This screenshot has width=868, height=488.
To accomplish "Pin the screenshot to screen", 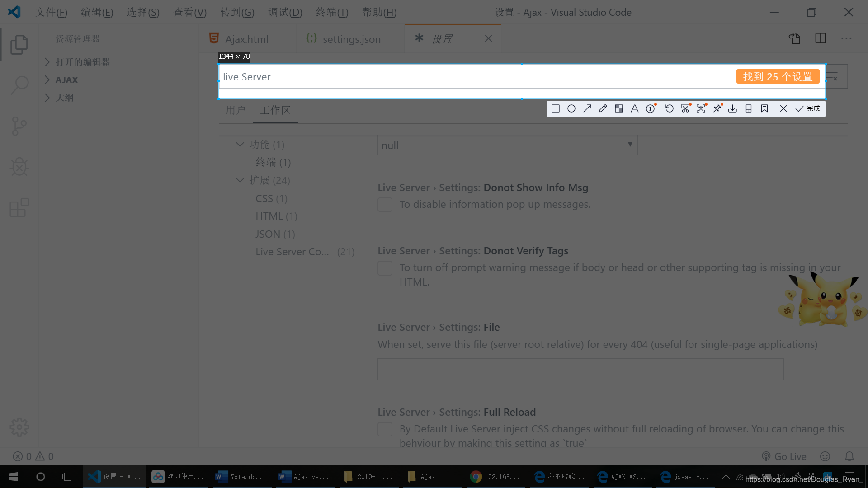I will [x=717, y=108].
